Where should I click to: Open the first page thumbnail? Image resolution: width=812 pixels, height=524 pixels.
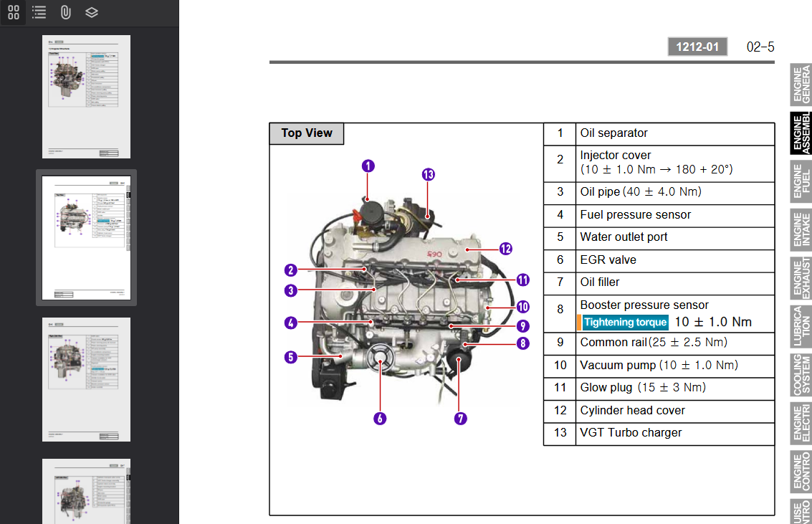pyautogui.click(x=86, y=97)
